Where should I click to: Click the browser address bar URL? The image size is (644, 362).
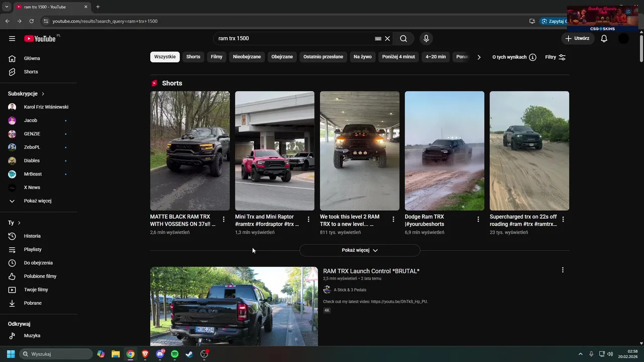coord(105,21)
